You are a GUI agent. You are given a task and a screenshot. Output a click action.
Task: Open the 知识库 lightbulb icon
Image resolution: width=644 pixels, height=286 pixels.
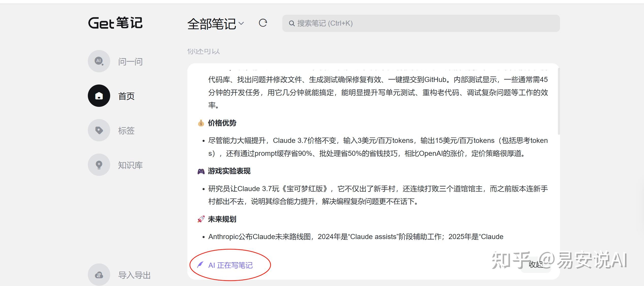click(99, 165)
